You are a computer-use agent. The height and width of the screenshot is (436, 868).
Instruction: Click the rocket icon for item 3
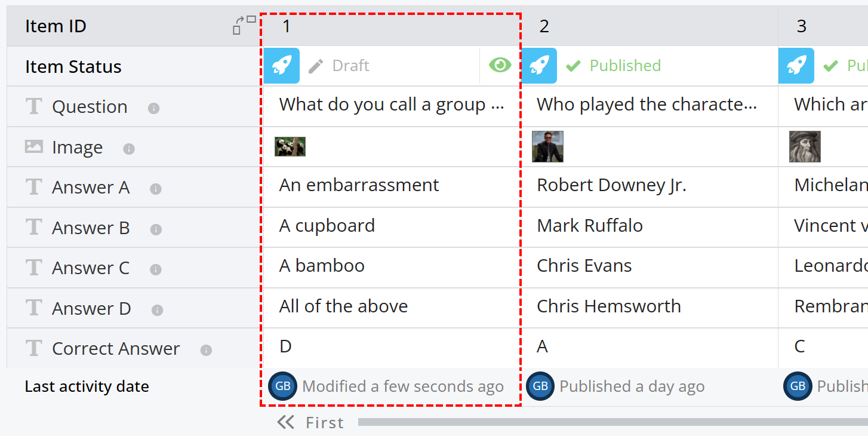[796, 66]
